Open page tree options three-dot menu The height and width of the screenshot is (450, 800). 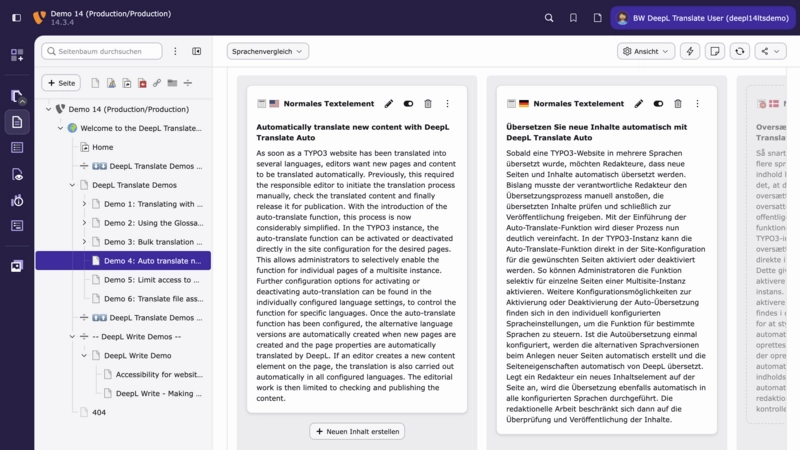tap(175, 51)
